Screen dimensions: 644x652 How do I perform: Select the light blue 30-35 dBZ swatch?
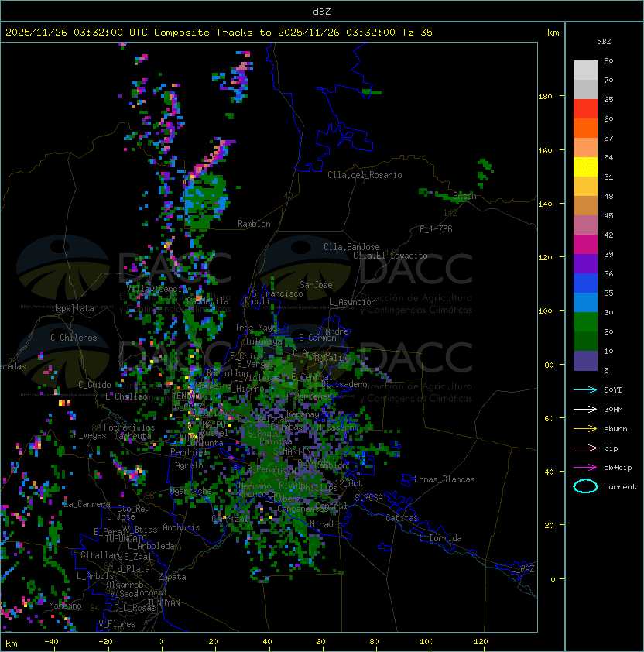pos(585,302)
